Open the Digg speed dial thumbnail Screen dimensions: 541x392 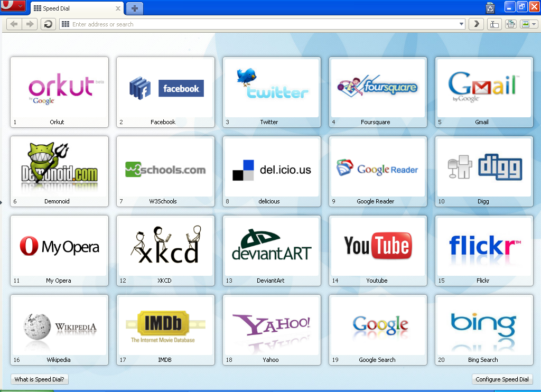point(484,172)
